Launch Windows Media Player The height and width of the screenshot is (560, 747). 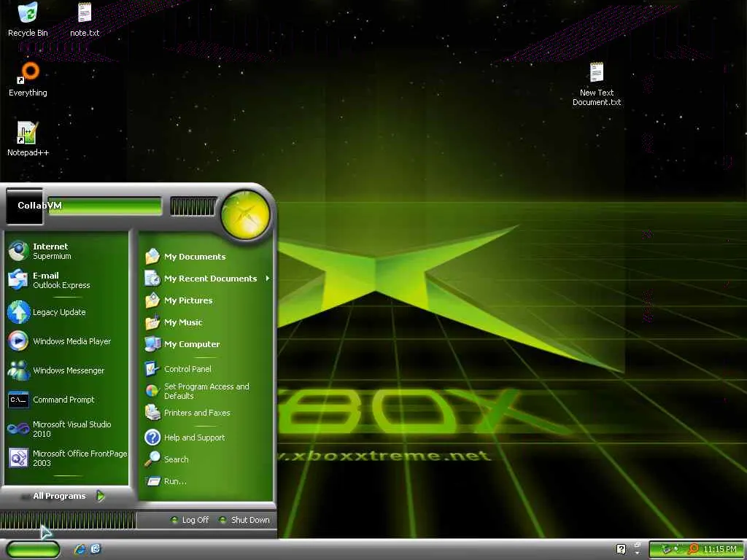66,341
